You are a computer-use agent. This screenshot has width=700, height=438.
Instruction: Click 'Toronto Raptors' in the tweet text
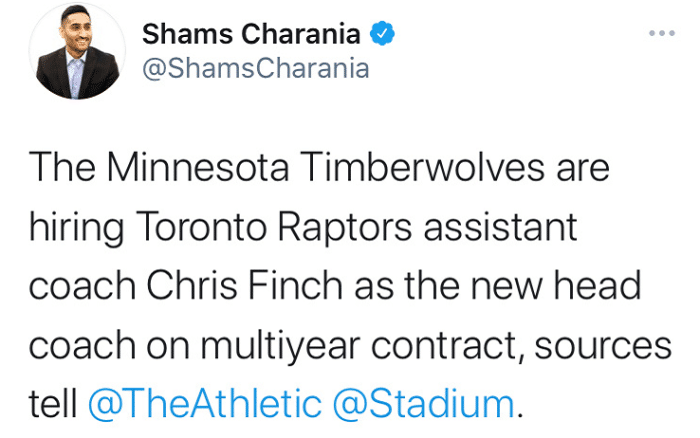tap(263, 226)
